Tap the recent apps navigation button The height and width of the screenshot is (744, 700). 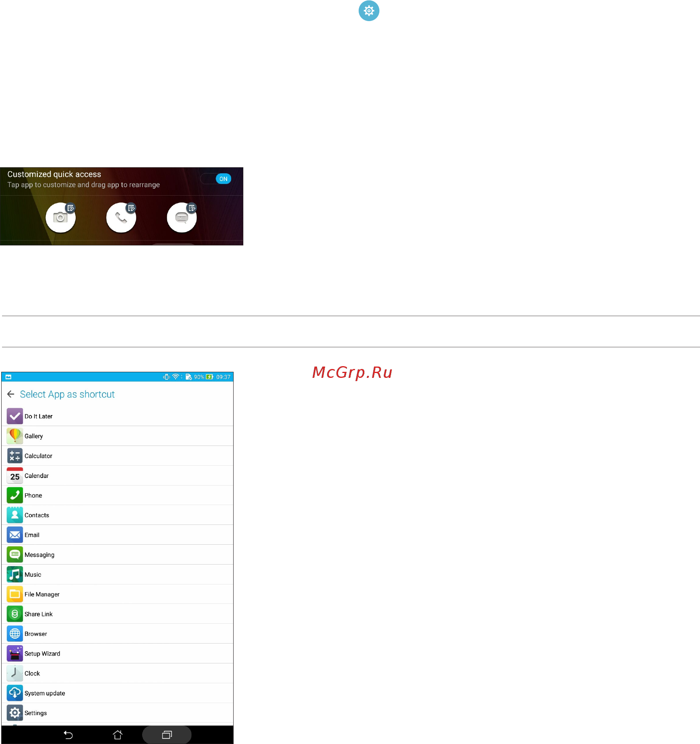pyautogui.click(x=167, y=735)
